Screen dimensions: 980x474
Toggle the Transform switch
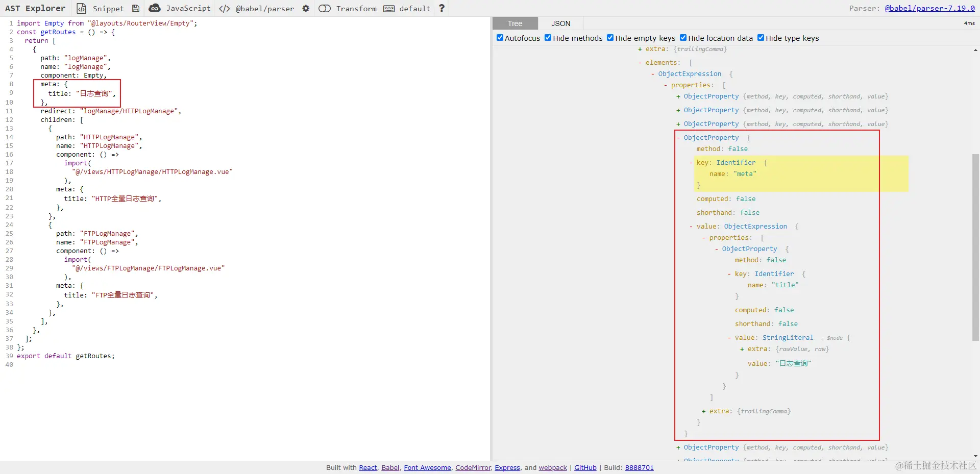tap(325, 9)
